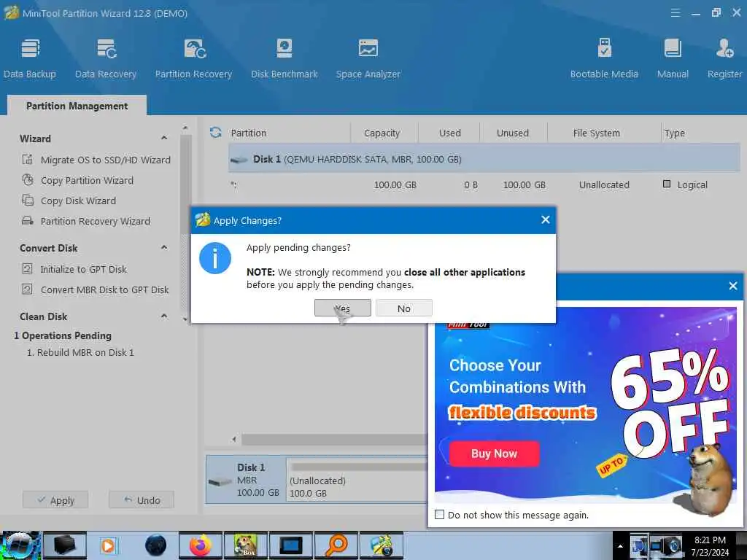Open the Space Analyzer tool
Viewport: 747px width, 560px height.
coord(368,58)
